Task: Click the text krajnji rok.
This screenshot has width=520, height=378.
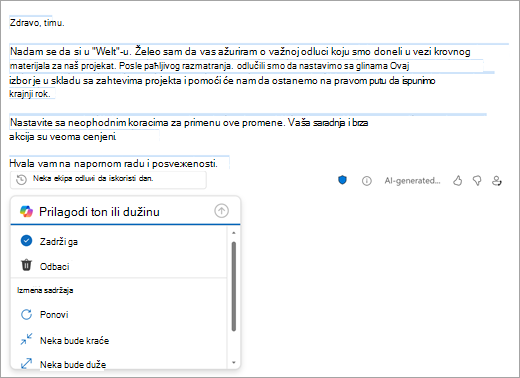Action: [x=30, y=94]
